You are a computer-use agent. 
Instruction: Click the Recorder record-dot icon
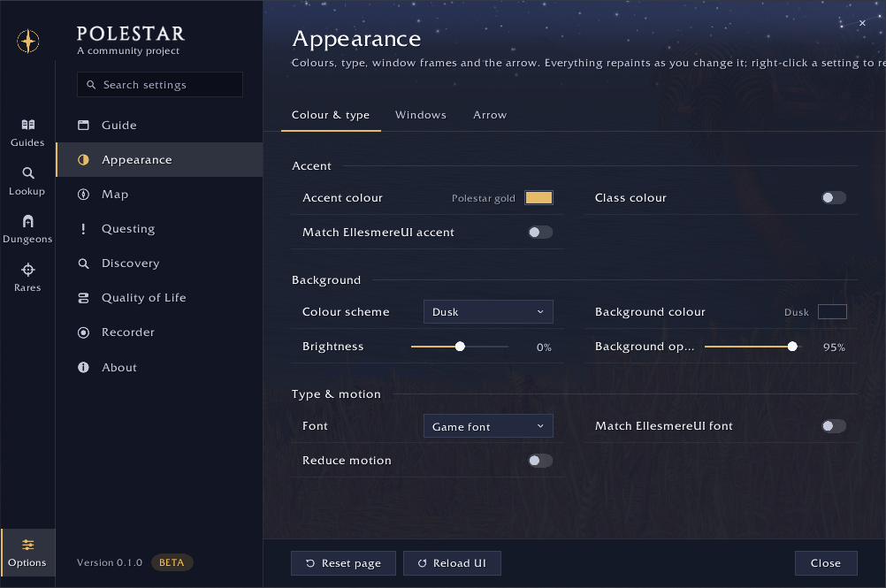[x=83, y=332]
